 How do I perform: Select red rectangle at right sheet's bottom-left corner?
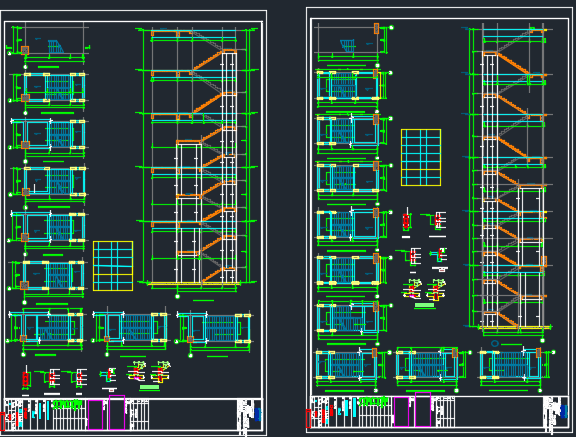308,419
